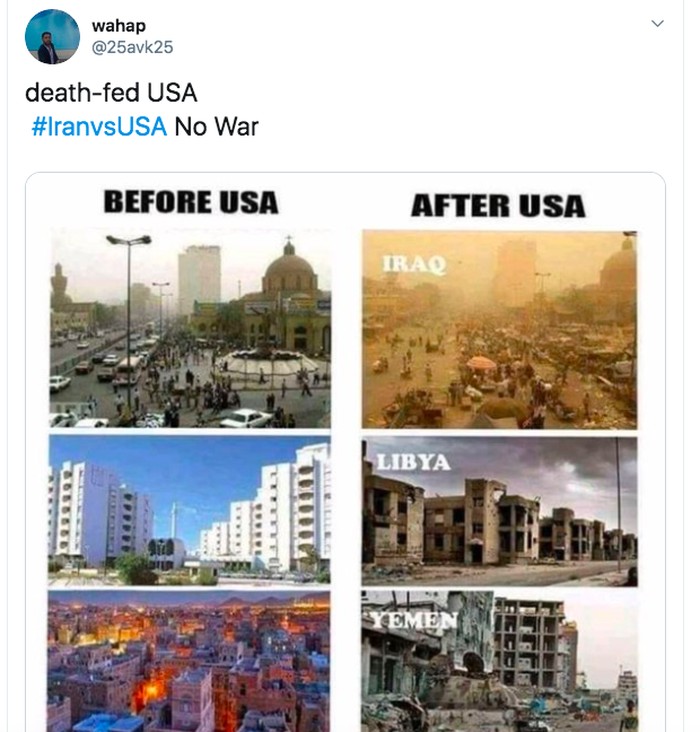Open the white apartment towers photo

click(189, 510)
